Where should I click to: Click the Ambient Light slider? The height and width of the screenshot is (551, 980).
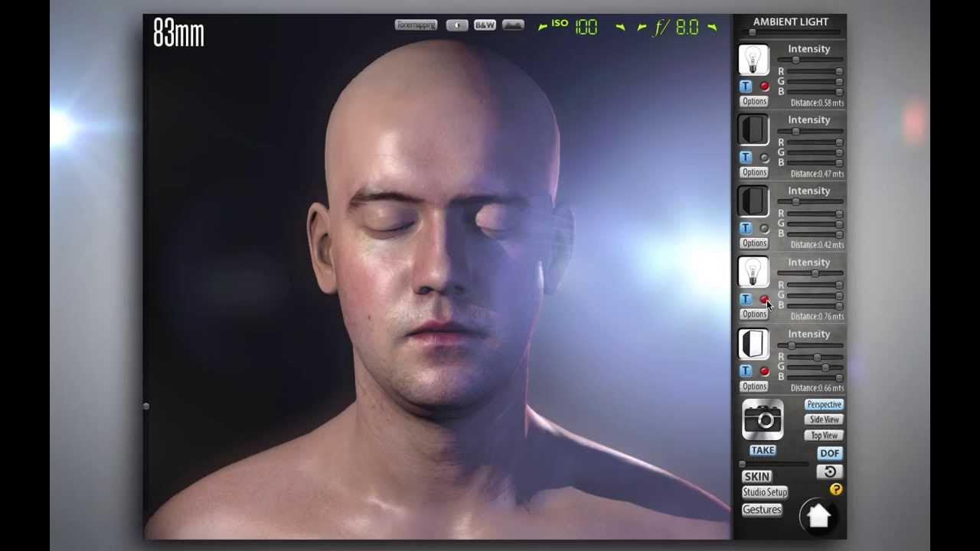[790, 32]
